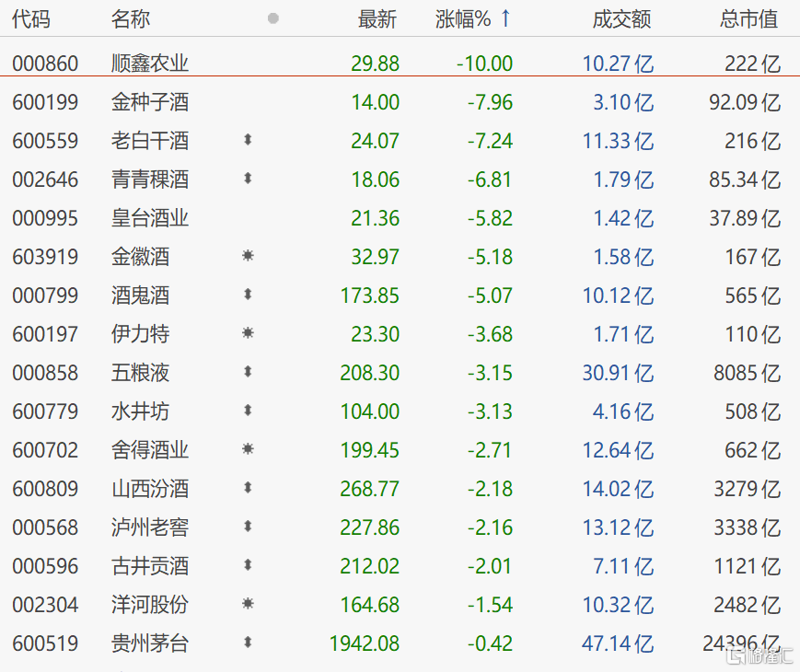This screenshot has height=672, width=800.
Task: Click latest price 268.77
Action: [369, 490]
